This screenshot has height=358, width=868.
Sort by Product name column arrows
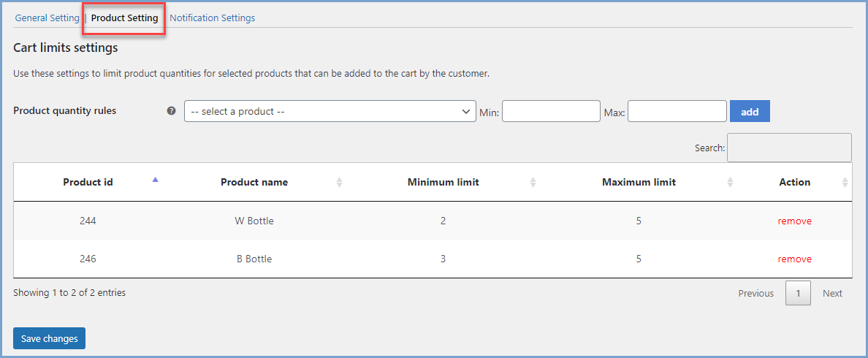click(x=339, y=182)
